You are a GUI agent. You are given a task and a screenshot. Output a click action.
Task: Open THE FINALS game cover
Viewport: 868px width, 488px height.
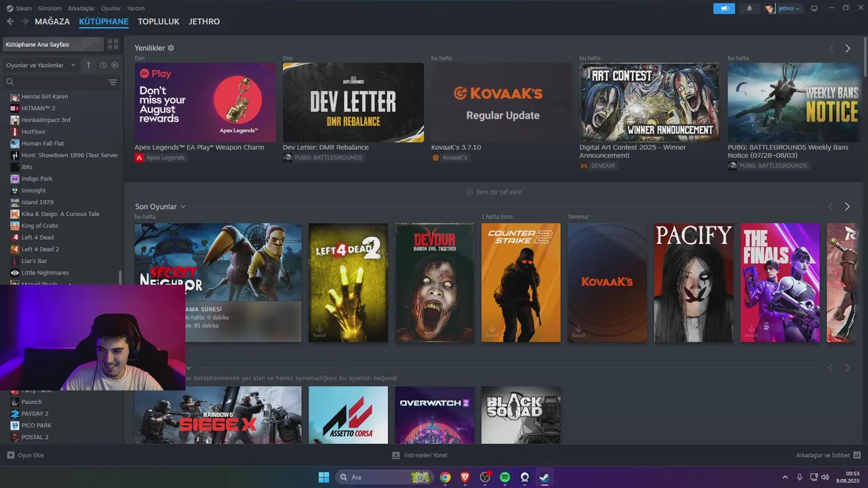pyautogui.click(x=781, y=283)
